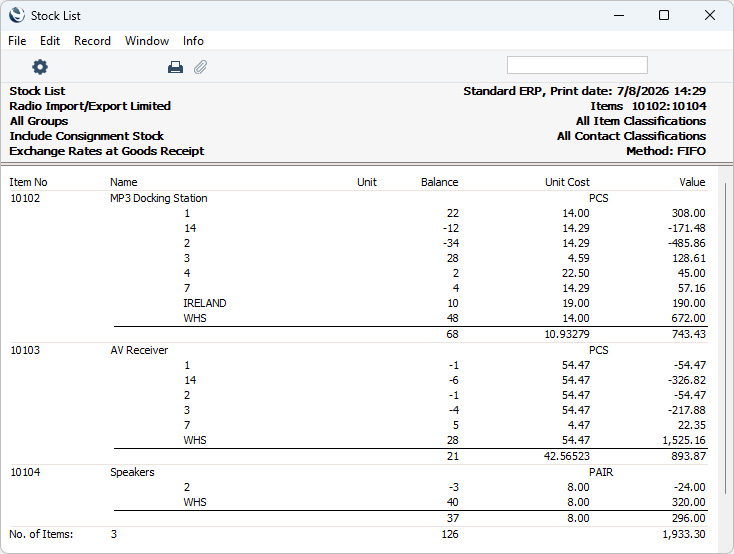Screen dimensions: 734x554
Task: Open the Edit menu
Action: (x=50, y=41)
